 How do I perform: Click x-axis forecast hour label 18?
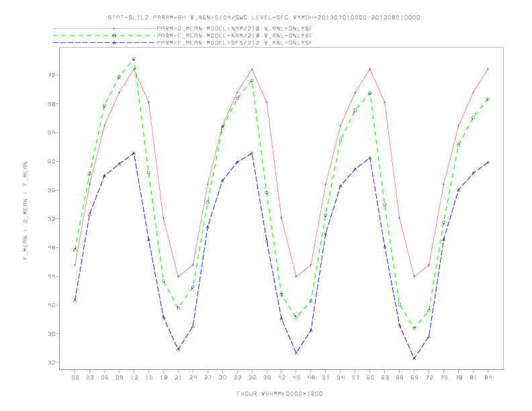(163, 377)
